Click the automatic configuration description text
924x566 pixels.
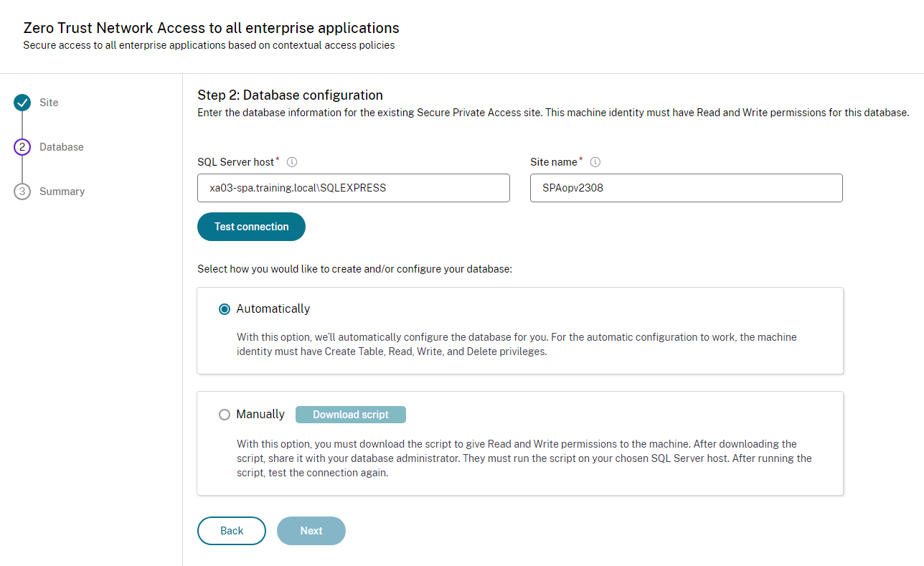click(517, 344)
